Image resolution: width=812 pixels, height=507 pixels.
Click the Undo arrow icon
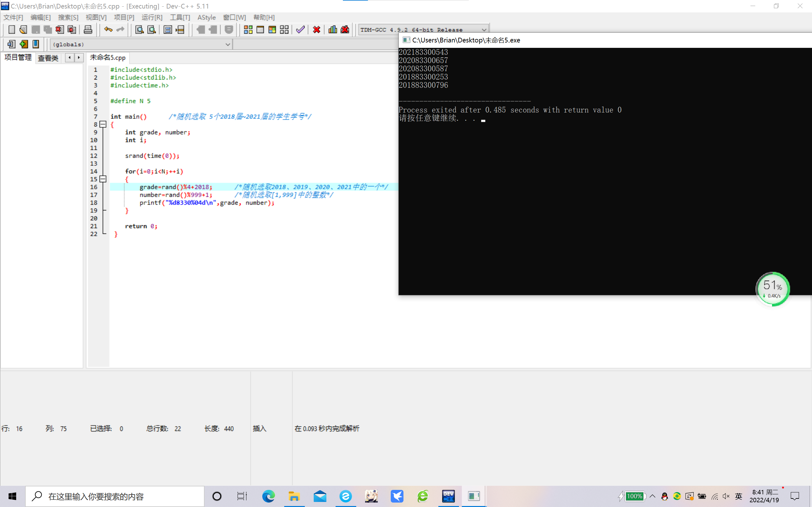click(108, 29)
